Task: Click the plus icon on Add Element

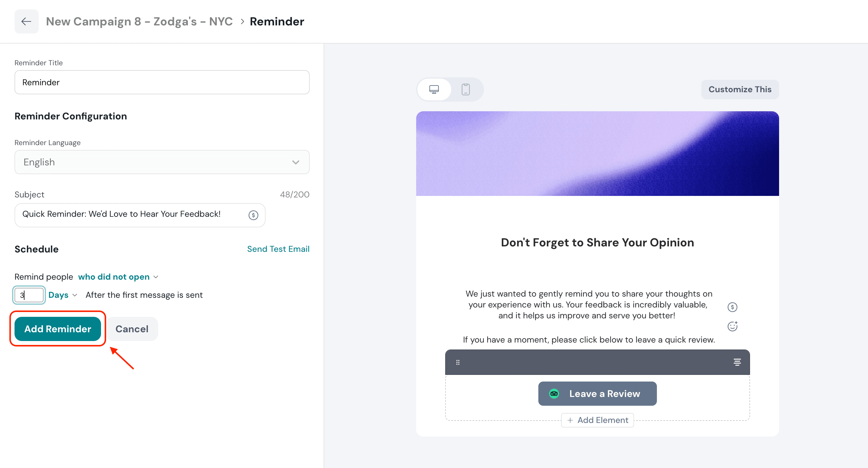Action: pos(570,420)
